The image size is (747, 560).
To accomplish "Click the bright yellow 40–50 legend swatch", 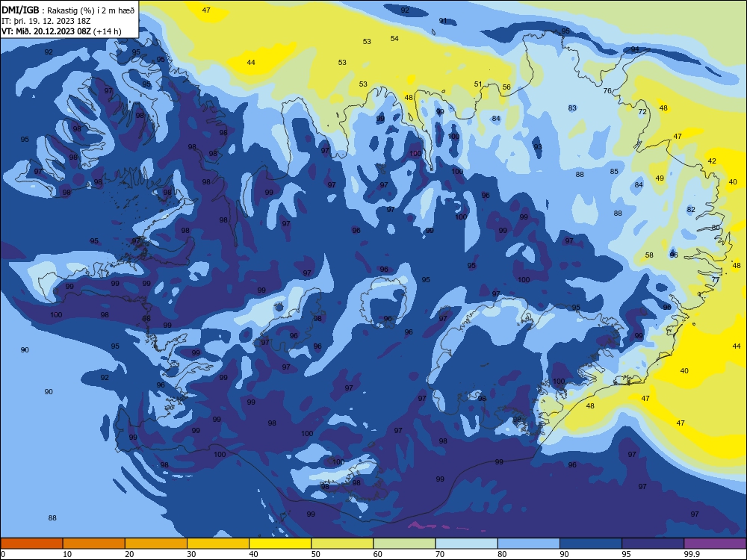I will [280, 544].
